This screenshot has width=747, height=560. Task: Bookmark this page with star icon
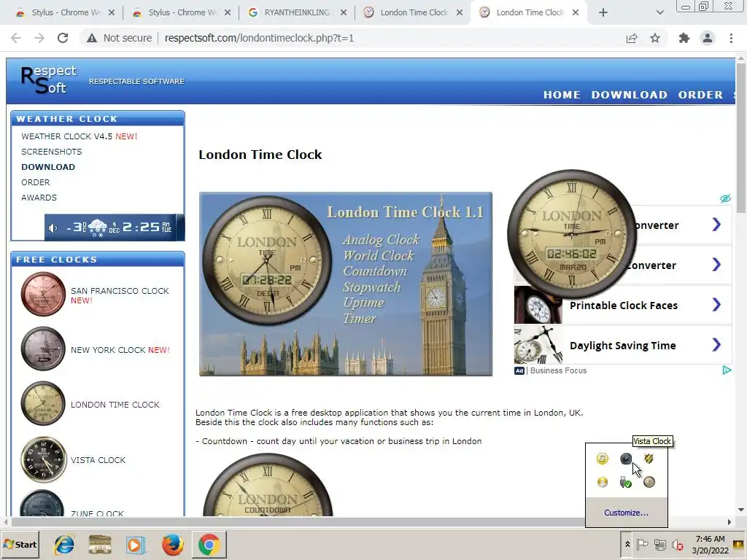point(655,38)
